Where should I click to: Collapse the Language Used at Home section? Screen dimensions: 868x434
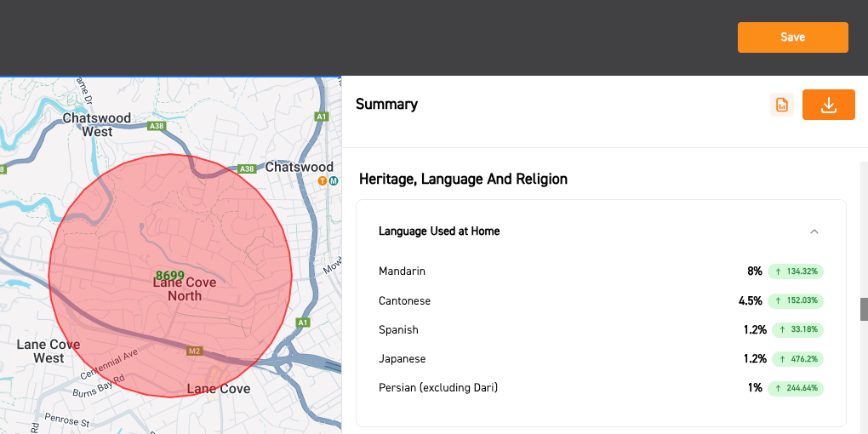tap(814, 231)
